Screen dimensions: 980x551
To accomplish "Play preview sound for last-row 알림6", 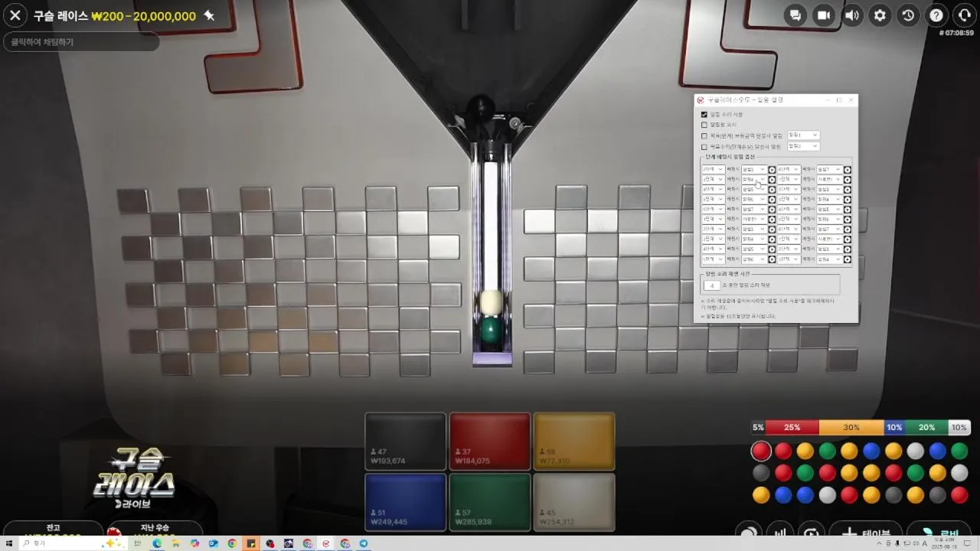I will pyautogui.click(x=772, y=259).
